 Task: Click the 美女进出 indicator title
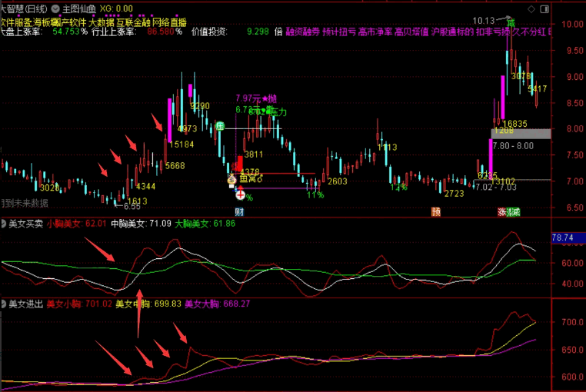(x=26, y=304)
